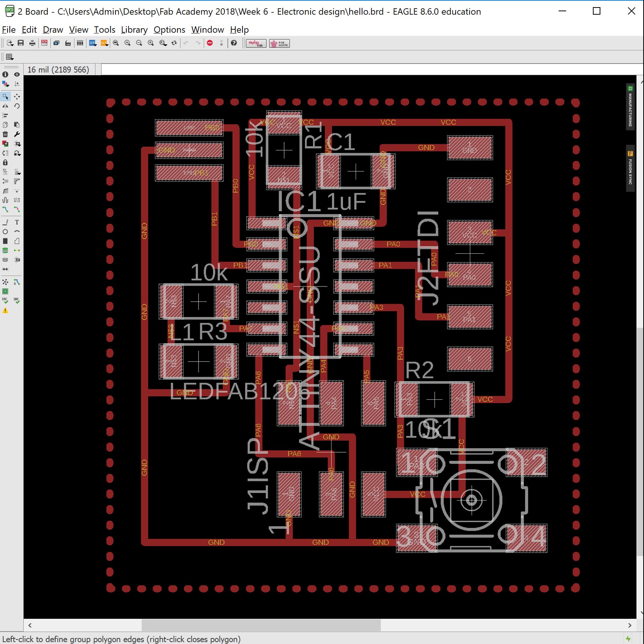Open the Window menu
This screenshot has width=644, height=644.
click(208, 30)
